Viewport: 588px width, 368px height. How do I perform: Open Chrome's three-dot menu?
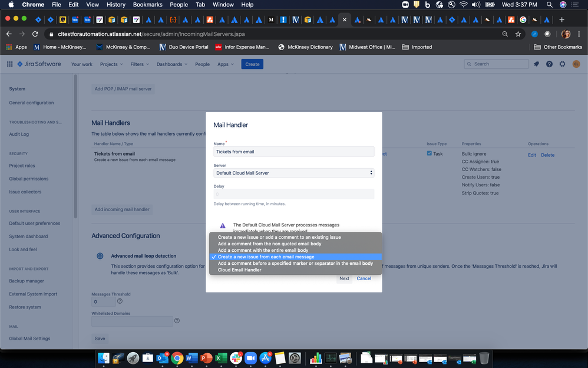(579, 34)
